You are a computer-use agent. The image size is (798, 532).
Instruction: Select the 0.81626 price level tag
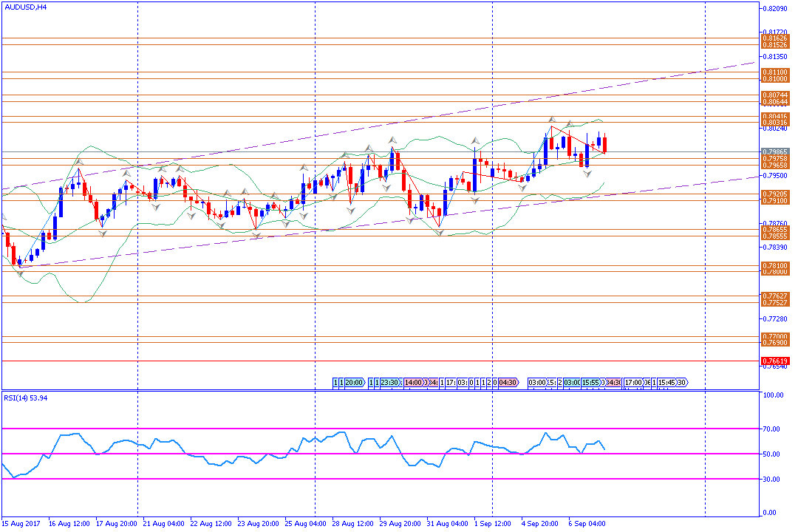[773, 38]
